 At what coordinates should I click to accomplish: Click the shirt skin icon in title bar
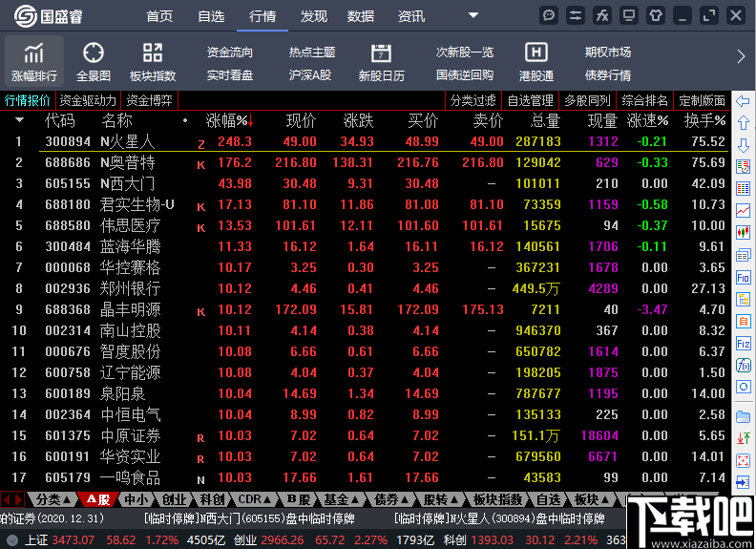(656, 16)
